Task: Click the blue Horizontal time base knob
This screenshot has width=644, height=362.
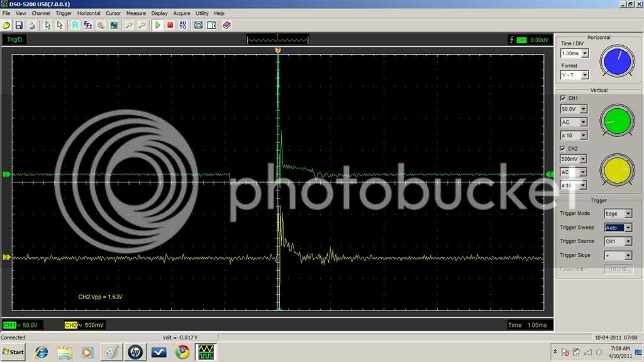Action: (x=618, y=62)
